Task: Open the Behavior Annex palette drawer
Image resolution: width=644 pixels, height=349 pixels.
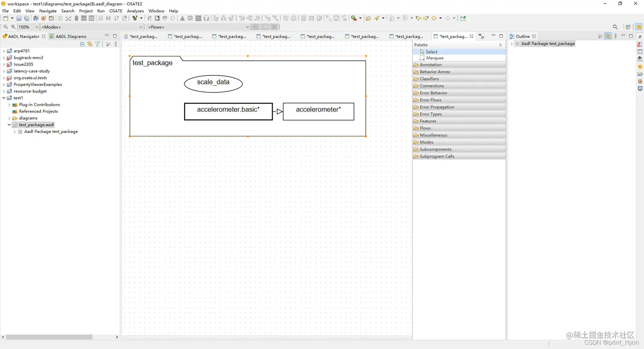Action: (459, 72)
